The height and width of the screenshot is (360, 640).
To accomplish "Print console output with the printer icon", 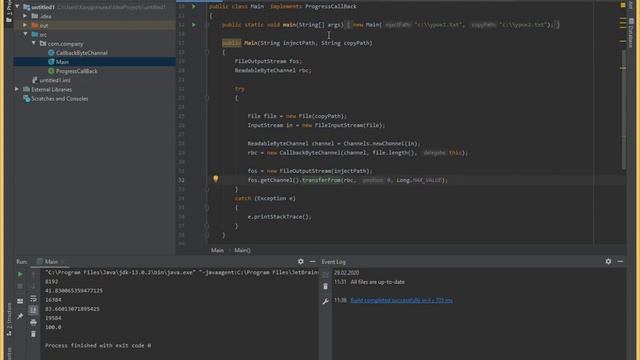I will coord(33,322).
